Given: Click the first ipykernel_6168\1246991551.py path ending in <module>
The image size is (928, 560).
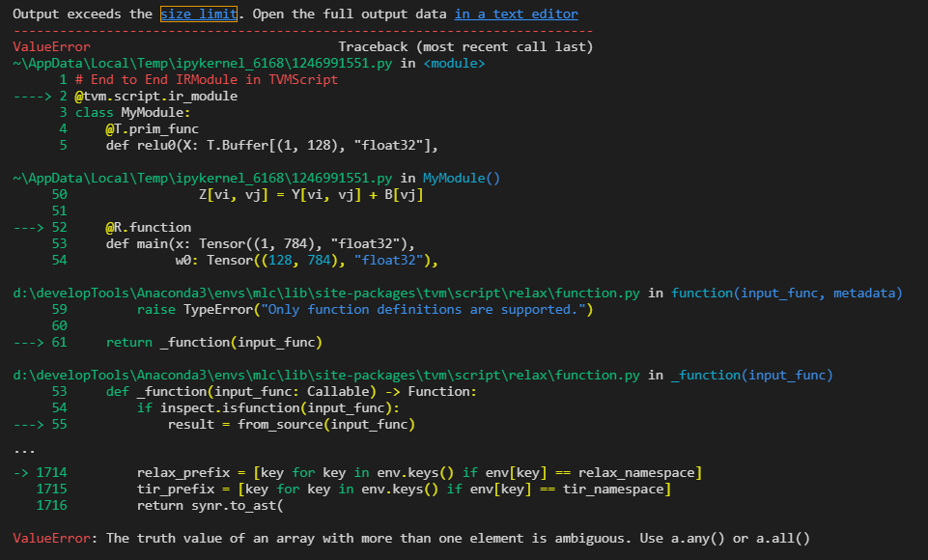Looking at the screenshot, I should pos(203,64).
